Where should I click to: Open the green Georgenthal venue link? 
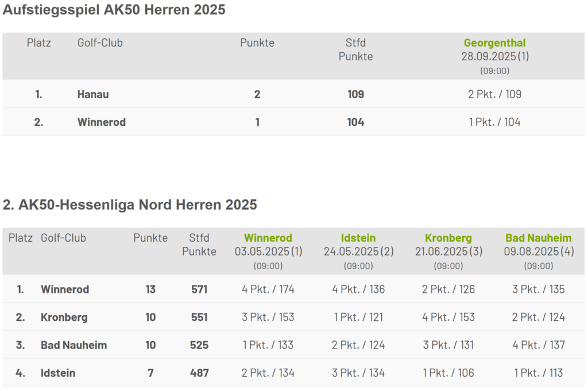tap(494, 43)
